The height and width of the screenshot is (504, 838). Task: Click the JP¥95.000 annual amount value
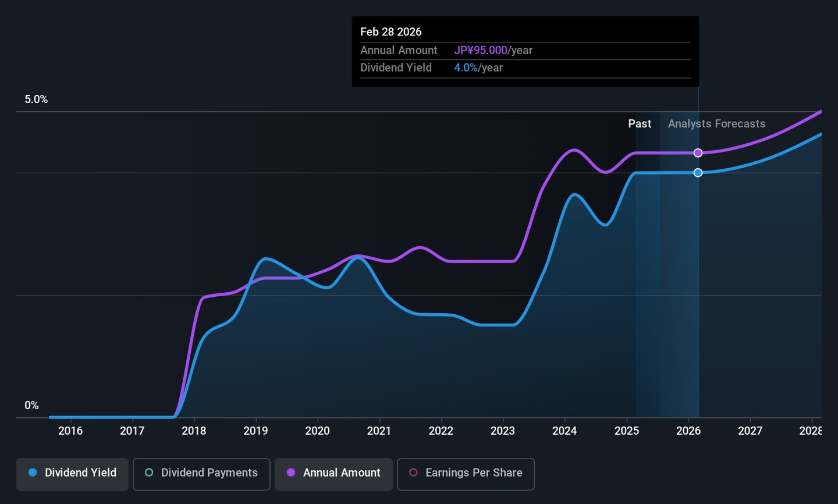click(481, 51)
